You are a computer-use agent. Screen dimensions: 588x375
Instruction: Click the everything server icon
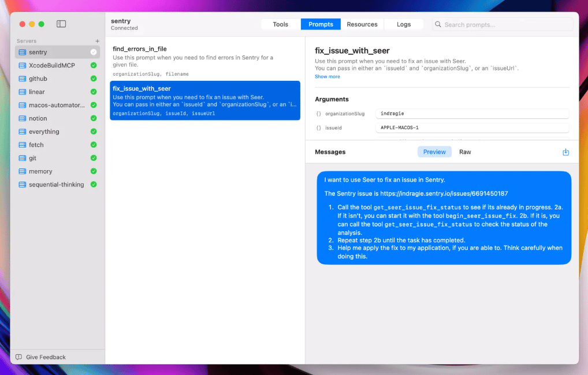(x=23, y=132)
